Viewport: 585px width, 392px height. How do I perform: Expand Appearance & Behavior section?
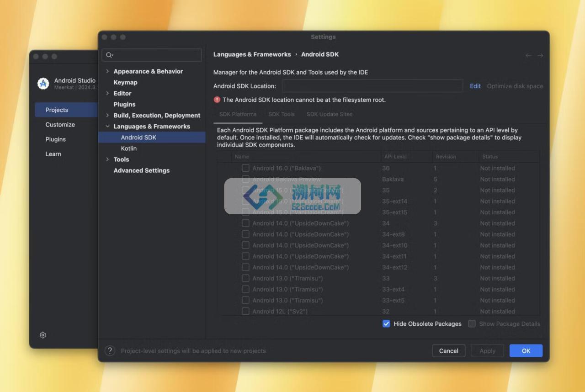pyautogui.click(x=107, y=71)
